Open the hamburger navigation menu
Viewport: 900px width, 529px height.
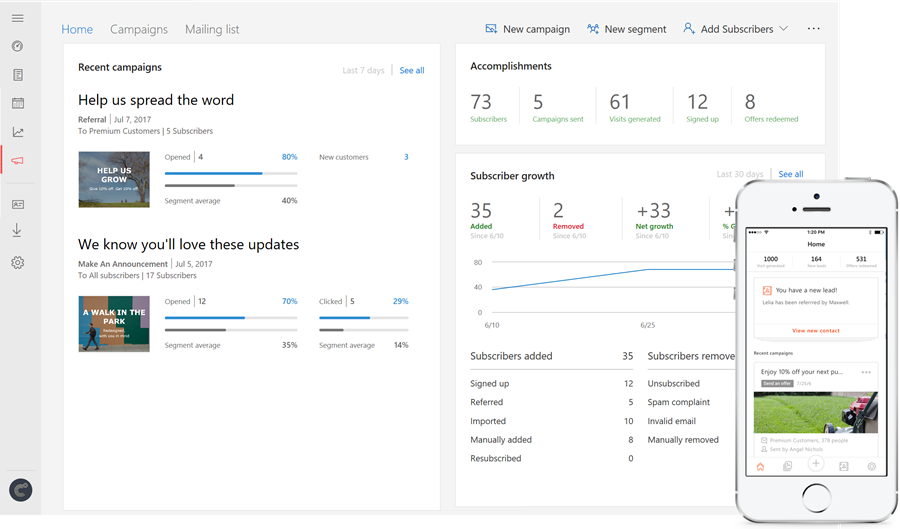click(17, 19)
